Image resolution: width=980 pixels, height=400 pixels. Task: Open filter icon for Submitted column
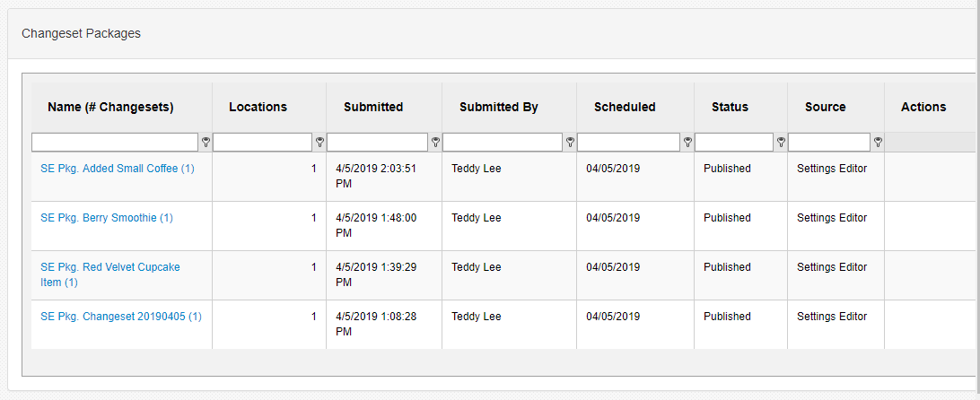pyautogui.click(x=435, y=143)
